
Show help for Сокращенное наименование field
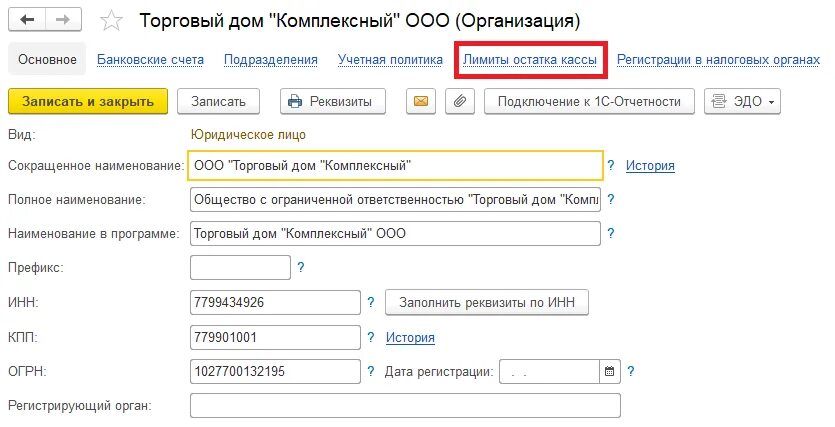point(611,166)
